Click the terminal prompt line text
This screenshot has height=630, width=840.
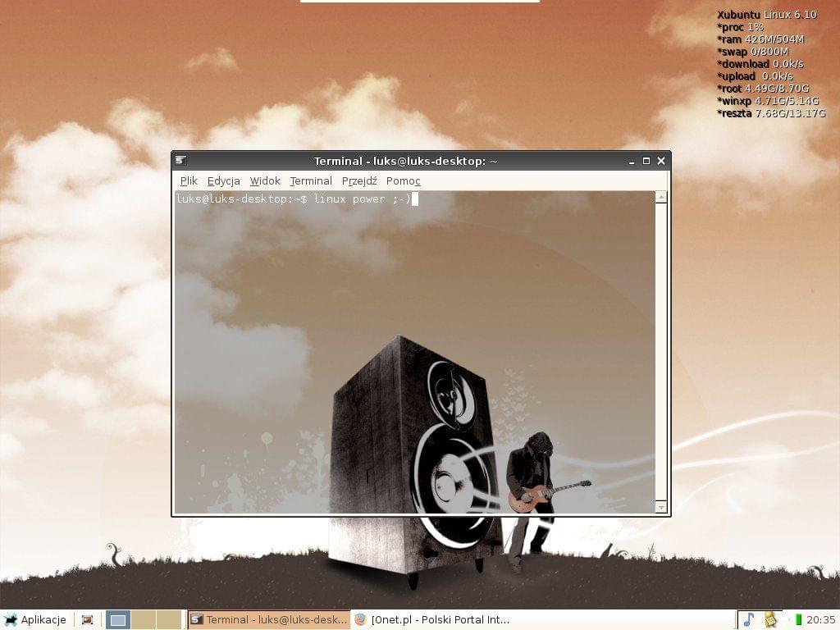(294, 199)
